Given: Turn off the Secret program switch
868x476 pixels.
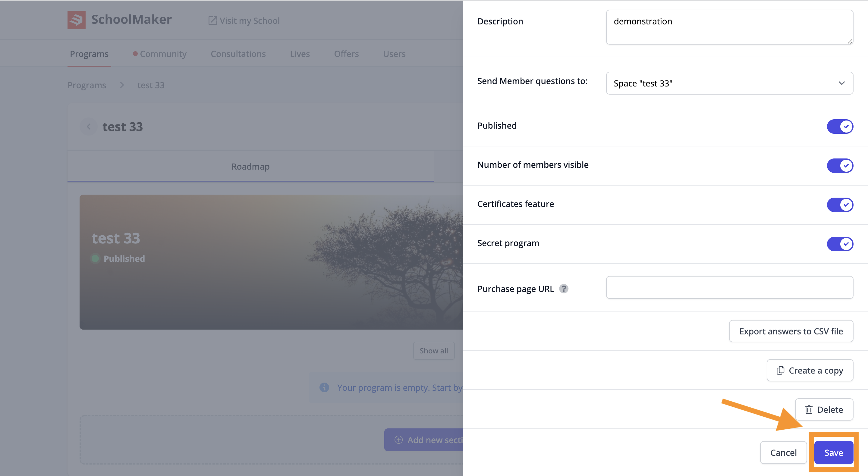Looking at the screenshot, I should 840,244.
